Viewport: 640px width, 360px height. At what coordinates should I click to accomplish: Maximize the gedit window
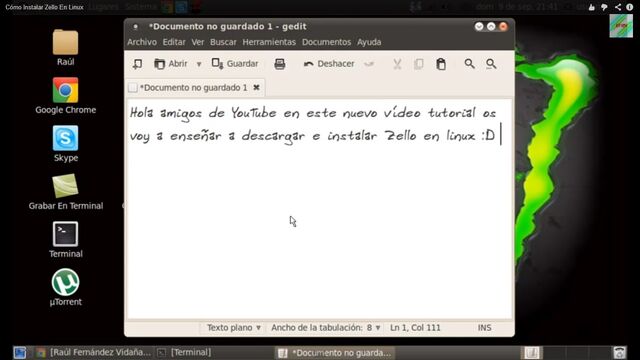coord(491,27)
